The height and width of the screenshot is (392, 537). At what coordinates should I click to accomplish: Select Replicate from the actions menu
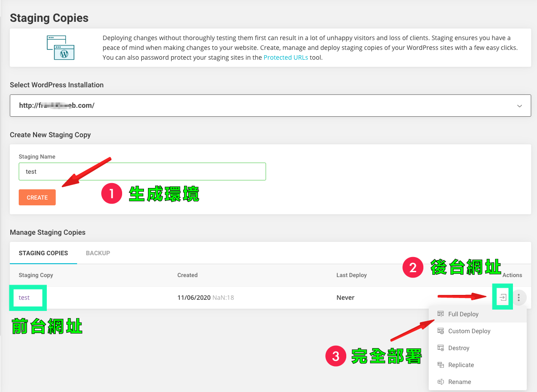pyautogui.click(x=478, y=365)
